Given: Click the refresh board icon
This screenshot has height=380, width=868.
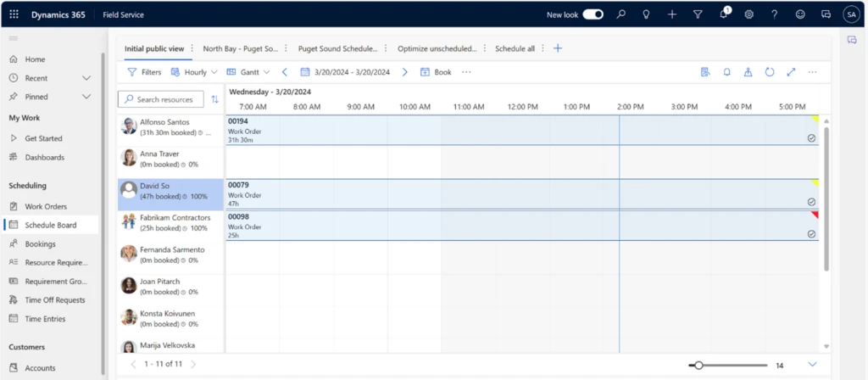Looking at the screenshot, I should (770, 72).
